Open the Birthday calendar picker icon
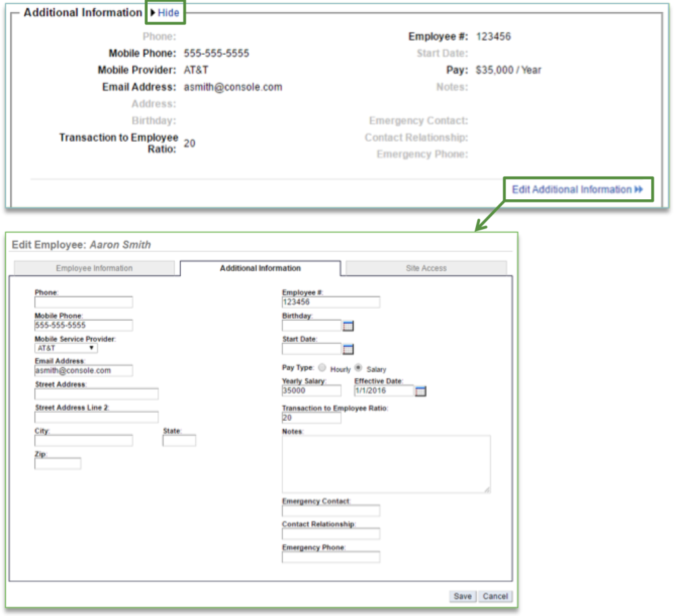The height and width of the screenshot is (616, 675). [348, 326]
